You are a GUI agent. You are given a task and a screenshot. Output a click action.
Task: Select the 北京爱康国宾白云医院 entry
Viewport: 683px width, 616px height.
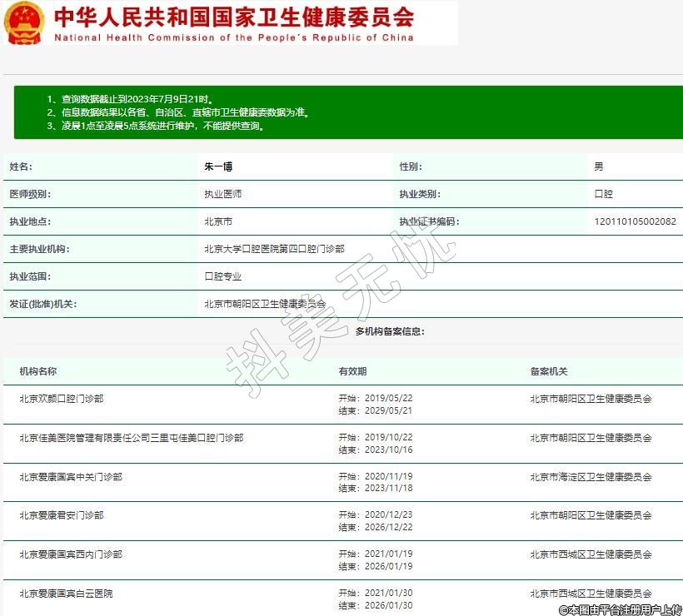pos(66,594)
